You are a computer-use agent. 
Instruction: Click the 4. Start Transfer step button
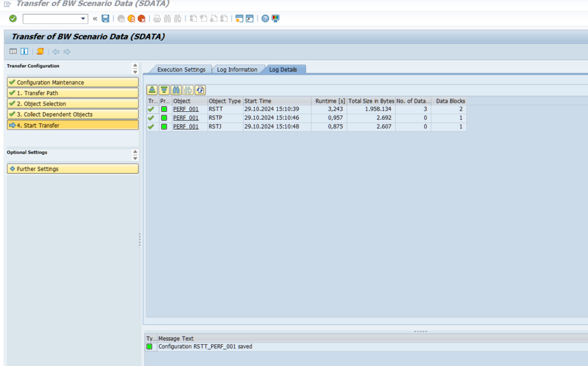(72, 125)
